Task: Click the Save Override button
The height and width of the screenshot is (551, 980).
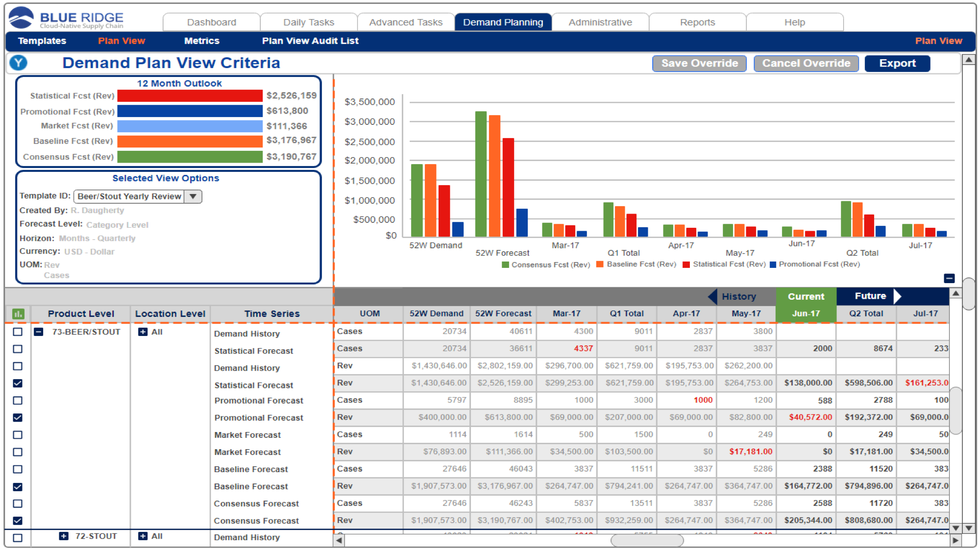Action: pyautogui.click(x=699, y=63)
